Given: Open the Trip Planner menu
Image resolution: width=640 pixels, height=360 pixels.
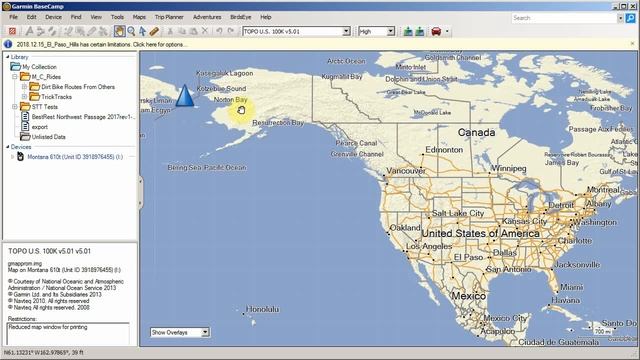Looking at the screenshot, I should pyautogui.click(x=169, y=17).
